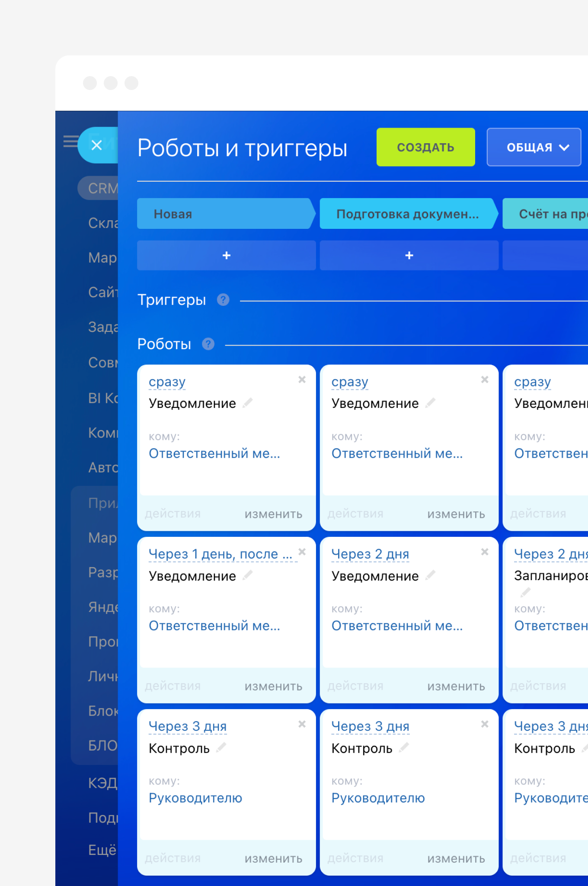Open the Авто... sidebar item
This screenshot has height=886, width=588.
[x=102, y=468]
